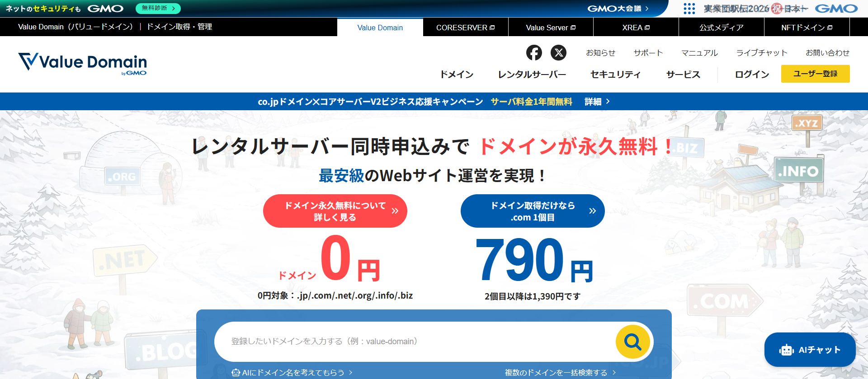Click the お知らせ link
Viewport: 868px width, 379px height.
click(601, 53)
